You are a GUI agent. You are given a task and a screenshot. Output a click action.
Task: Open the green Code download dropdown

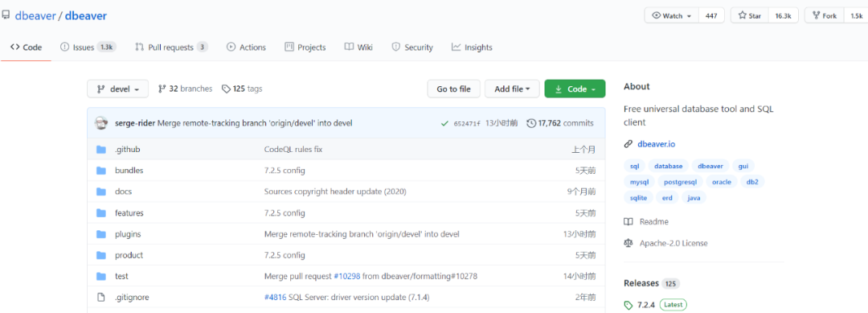click(575, 89)
